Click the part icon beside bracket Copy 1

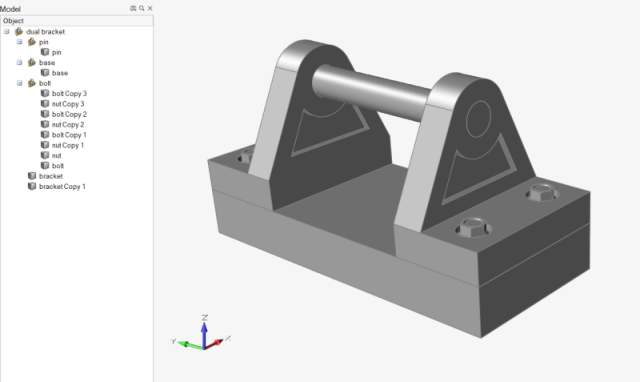click(x=32, y=186)
